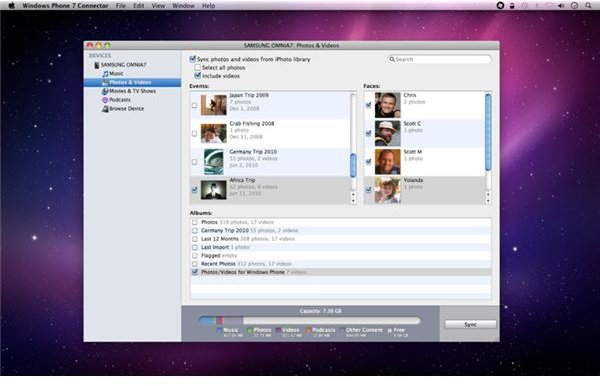
Task: Select the Music note icon in sidebar
Action: tap(105, 73)
